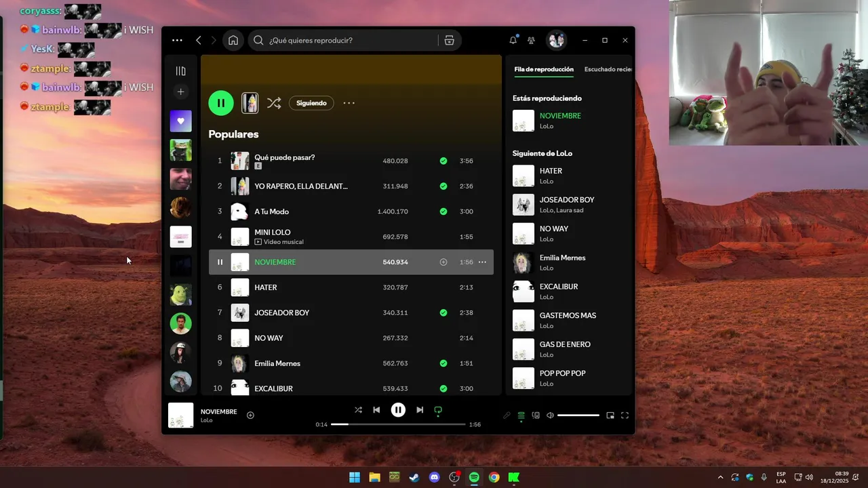Toggle artist shuffle beside Siguiendo
Screen dimensions: 868x488
(274, 103)
